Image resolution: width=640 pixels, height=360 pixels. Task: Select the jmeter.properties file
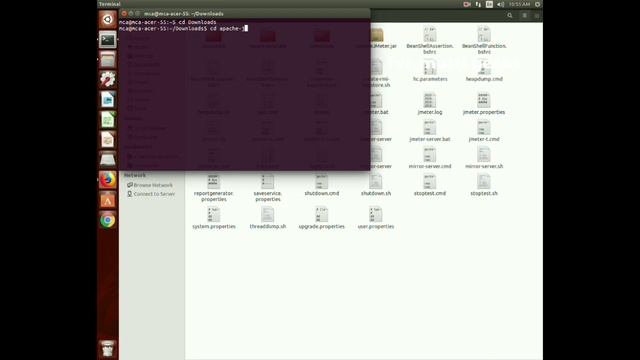pos(484,103)
